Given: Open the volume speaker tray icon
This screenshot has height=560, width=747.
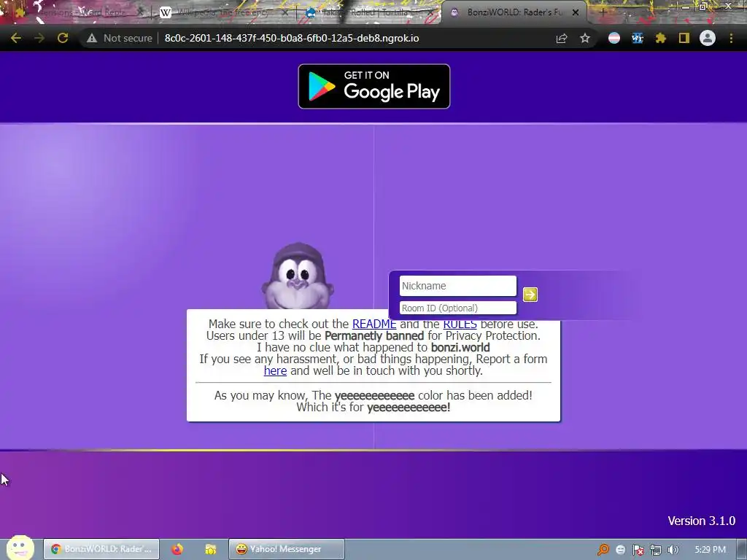Looking at the screenshot, I should [673, 550].
